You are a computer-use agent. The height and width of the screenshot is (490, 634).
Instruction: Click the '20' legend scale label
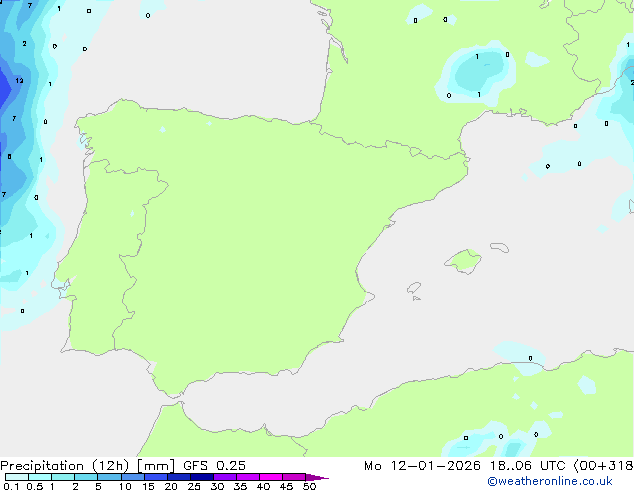[x=171, y=486]
